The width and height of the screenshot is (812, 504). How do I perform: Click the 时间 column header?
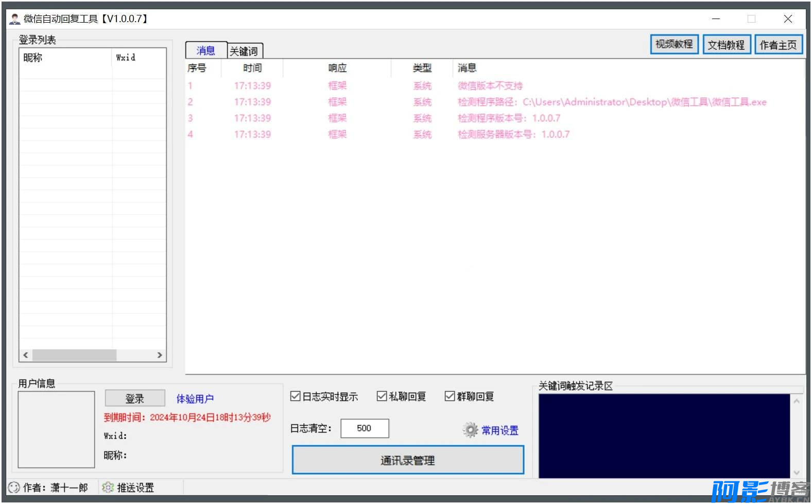(x=252, y=68)
